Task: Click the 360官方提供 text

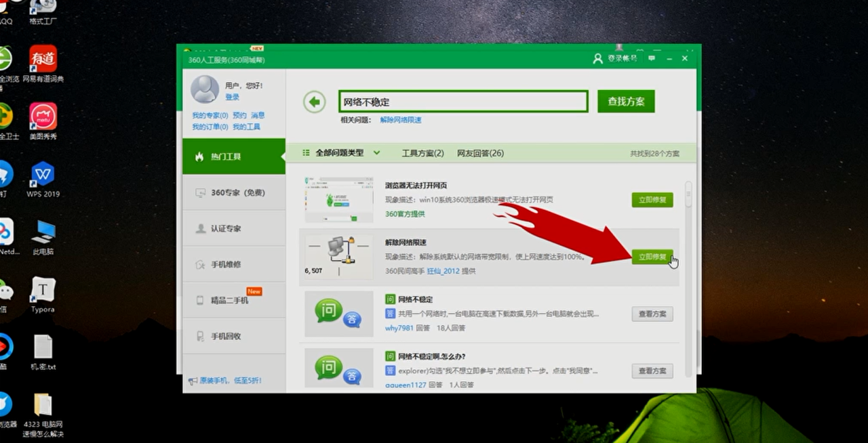Action: [x=405, y=214]
